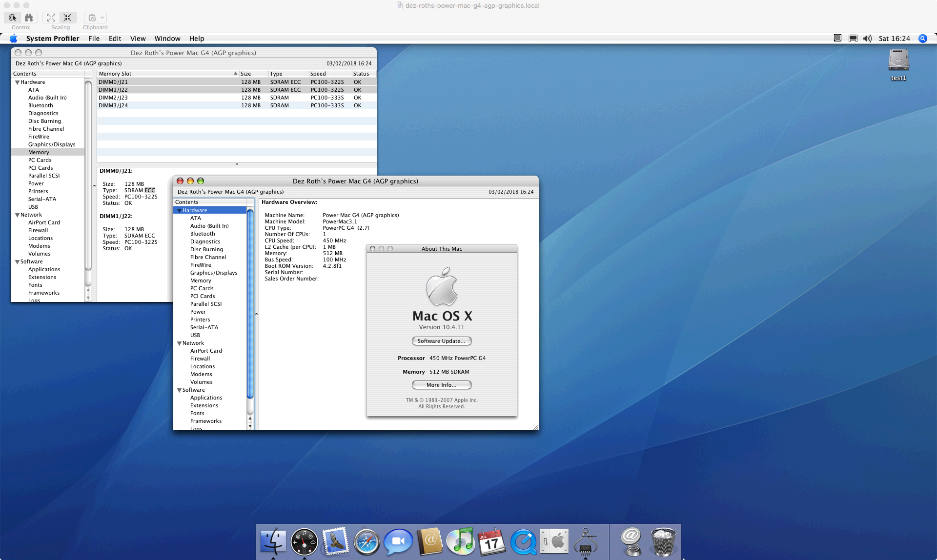Image resolution: width=937 pixels, height=560 pixels.
Task: Click System Profiler icon in the Dock
Action: (x=586, y=541)
